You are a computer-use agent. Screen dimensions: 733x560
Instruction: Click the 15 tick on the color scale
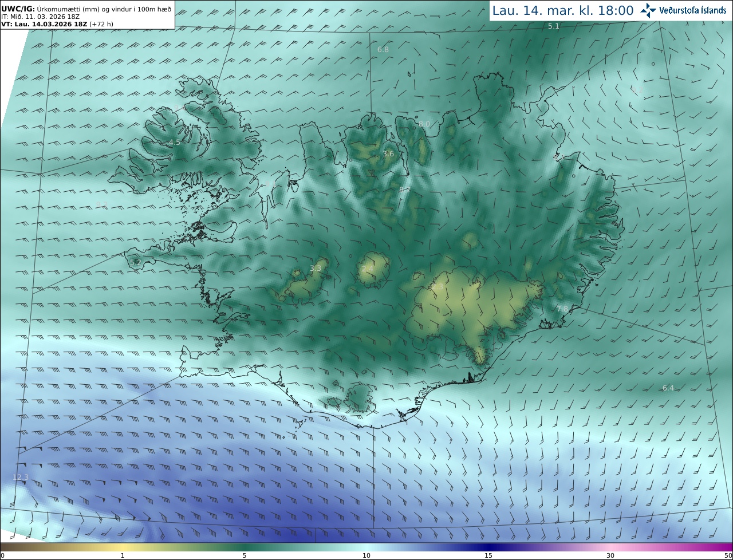pyautogui.click(x=488, y=555)
